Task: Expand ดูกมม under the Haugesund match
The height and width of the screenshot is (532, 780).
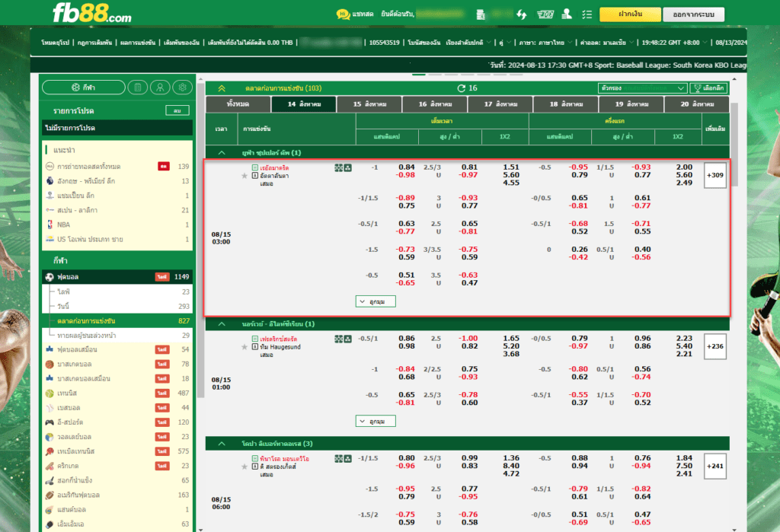Action: click(x=376, y=421)
